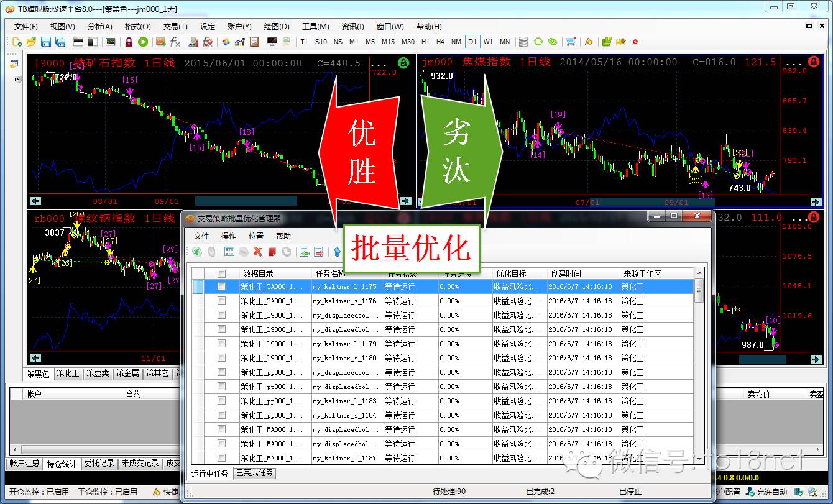Open the 文件(F) menu in main window

click(26, 27)
